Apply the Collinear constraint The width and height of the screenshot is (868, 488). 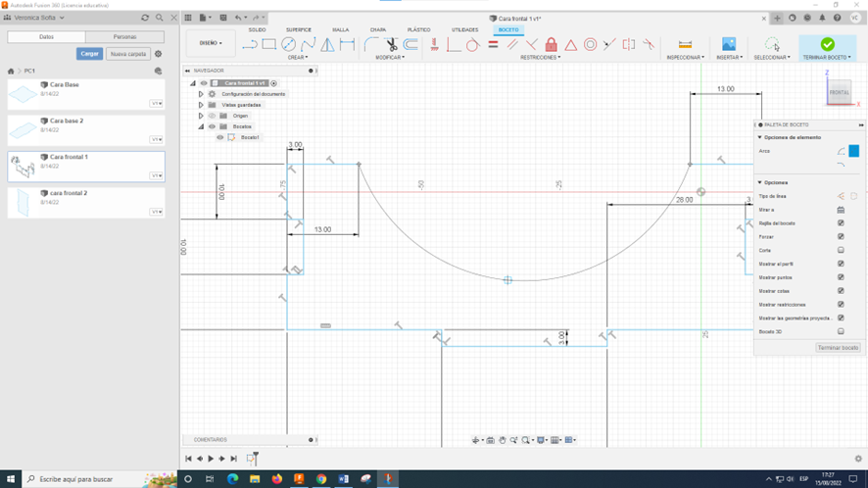[609, 44]
